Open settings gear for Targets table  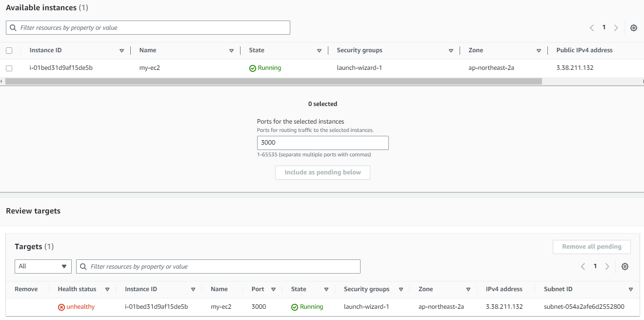coord(624,266)
